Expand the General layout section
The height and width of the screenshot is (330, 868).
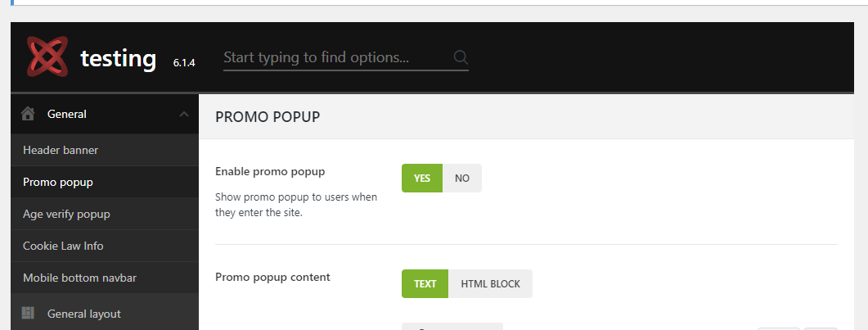[83, 314]
